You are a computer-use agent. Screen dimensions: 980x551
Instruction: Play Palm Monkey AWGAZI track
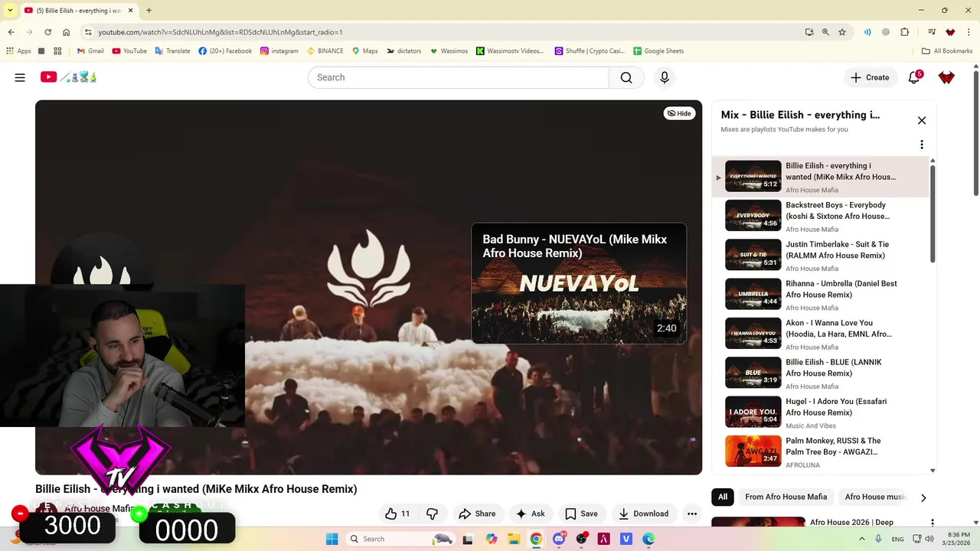pos(820,452)
